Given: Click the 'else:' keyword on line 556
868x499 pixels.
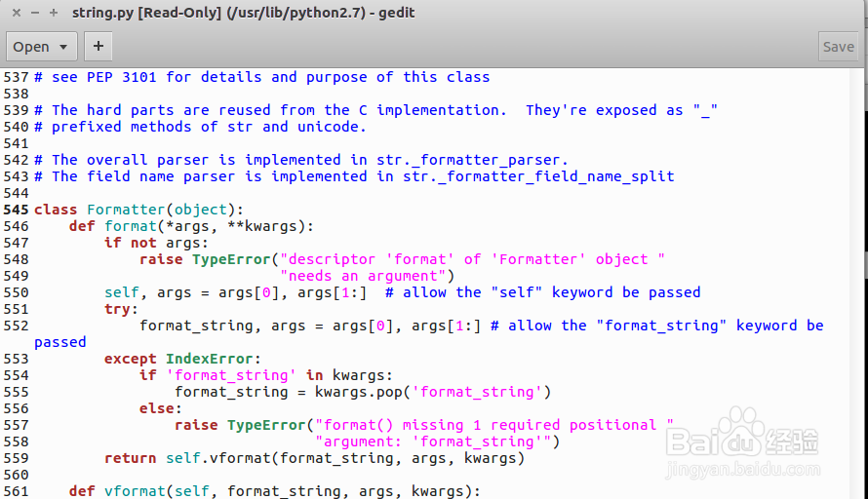Looking at the screenshot, I should 161,408.
